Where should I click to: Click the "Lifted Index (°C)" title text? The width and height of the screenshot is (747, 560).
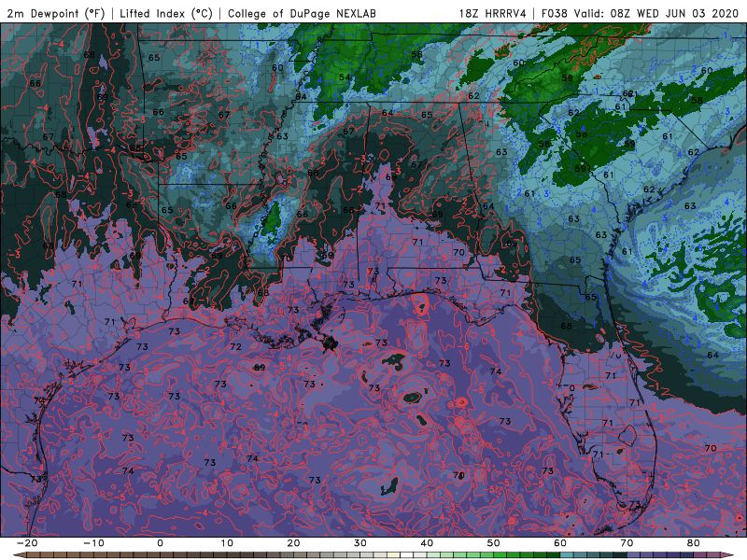[166, 13]
